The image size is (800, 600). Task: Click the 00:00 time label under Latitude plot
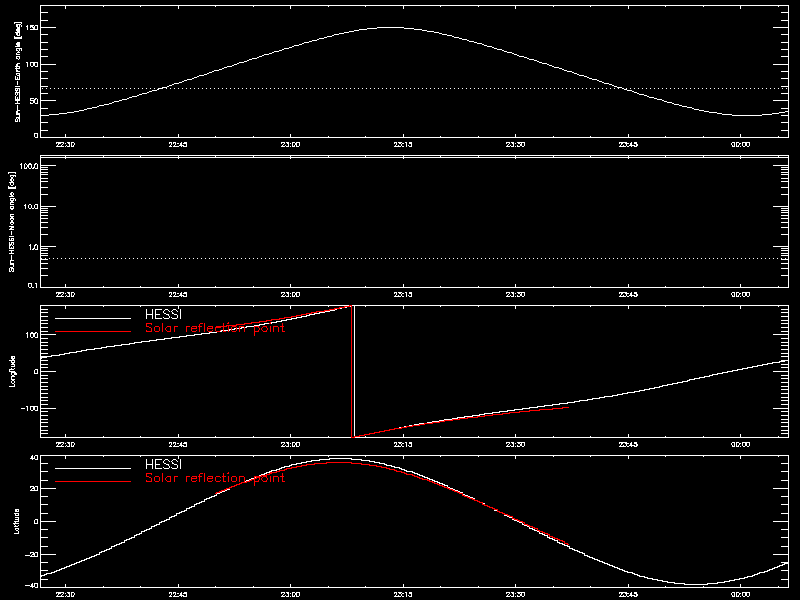pyautogui.click(x=741, y=594)
